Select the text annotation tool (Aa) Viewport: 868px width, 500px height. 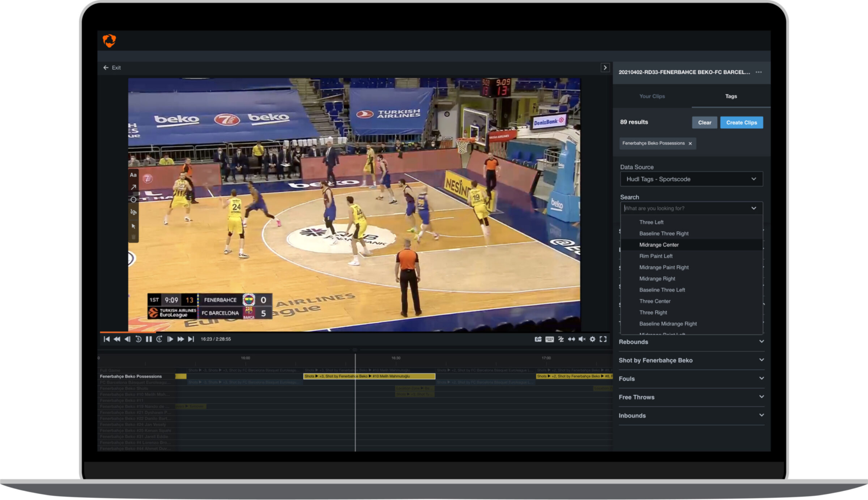pos(133,175)
